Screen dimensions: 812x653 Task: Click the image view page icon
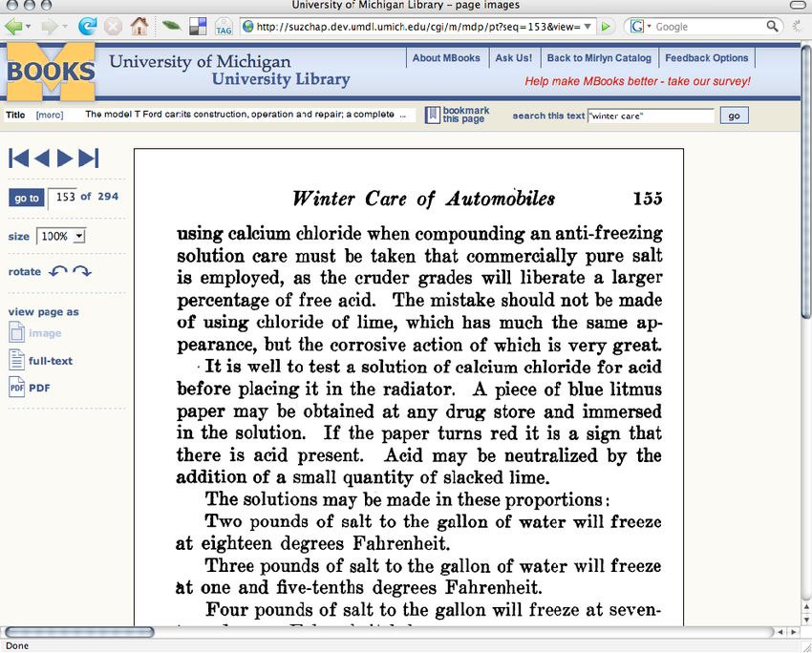pos(16,332)
